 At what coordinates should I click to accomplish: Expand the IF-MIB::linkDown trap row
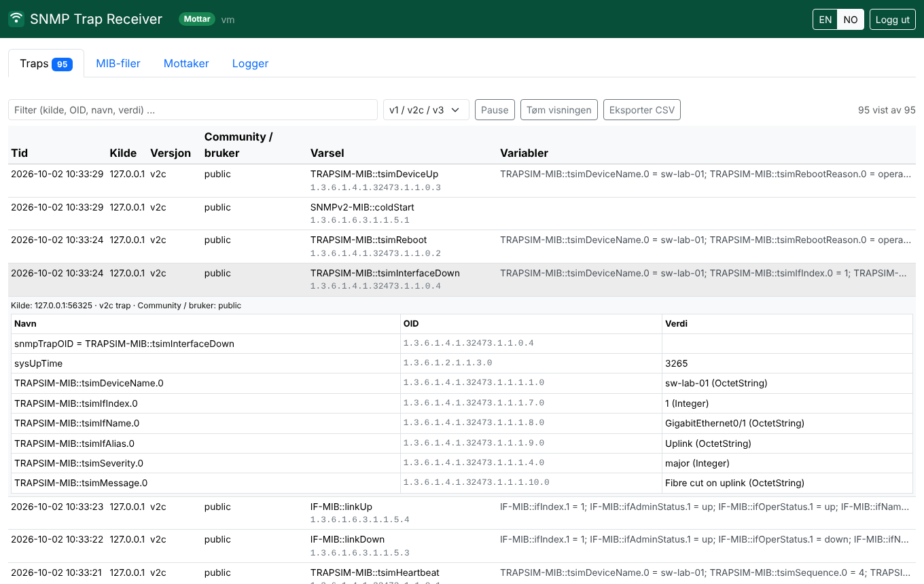point(462,546)
